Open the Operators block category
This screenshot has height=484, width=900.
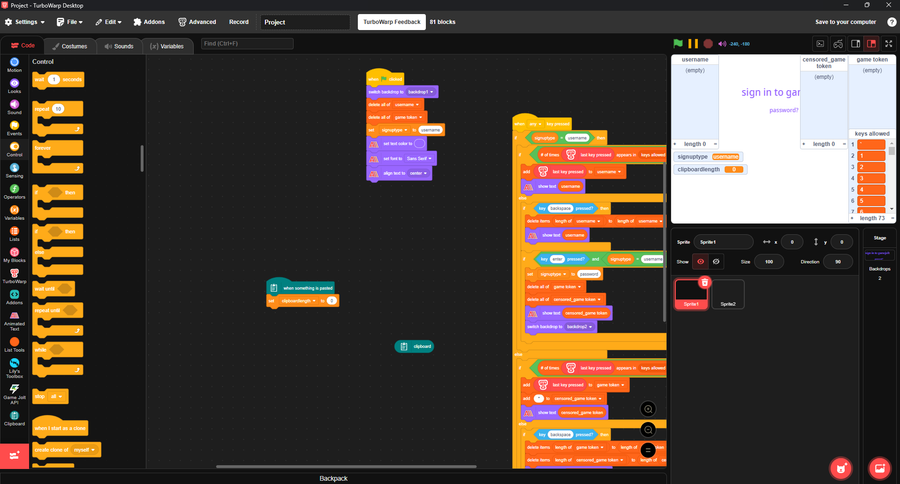14,191
